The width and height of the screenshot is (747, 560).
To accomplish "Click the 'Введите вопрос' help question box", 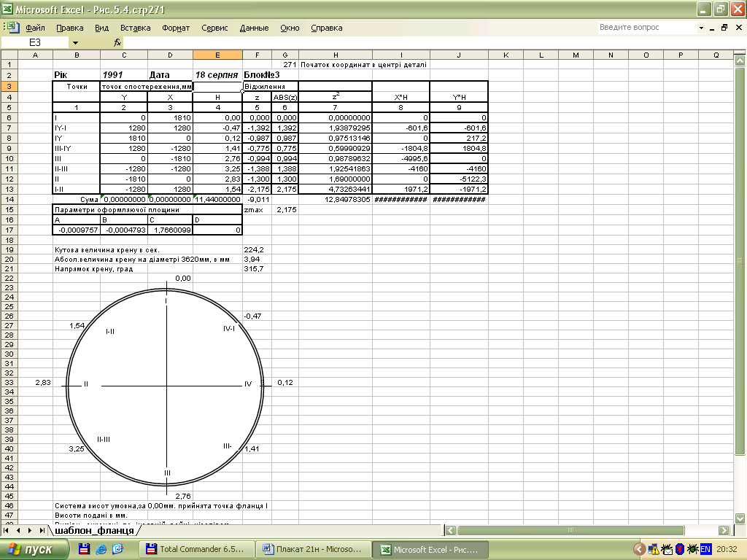I will 647,28.
